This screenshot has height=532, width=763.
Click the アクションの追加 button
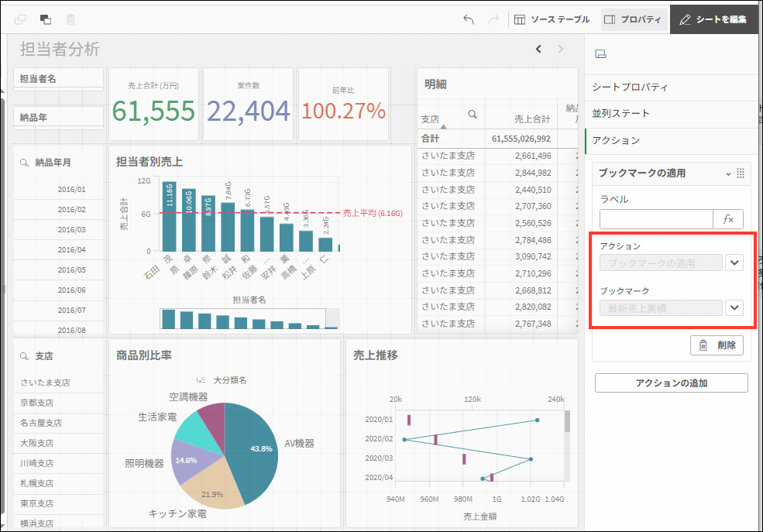(x=671, y=383)
